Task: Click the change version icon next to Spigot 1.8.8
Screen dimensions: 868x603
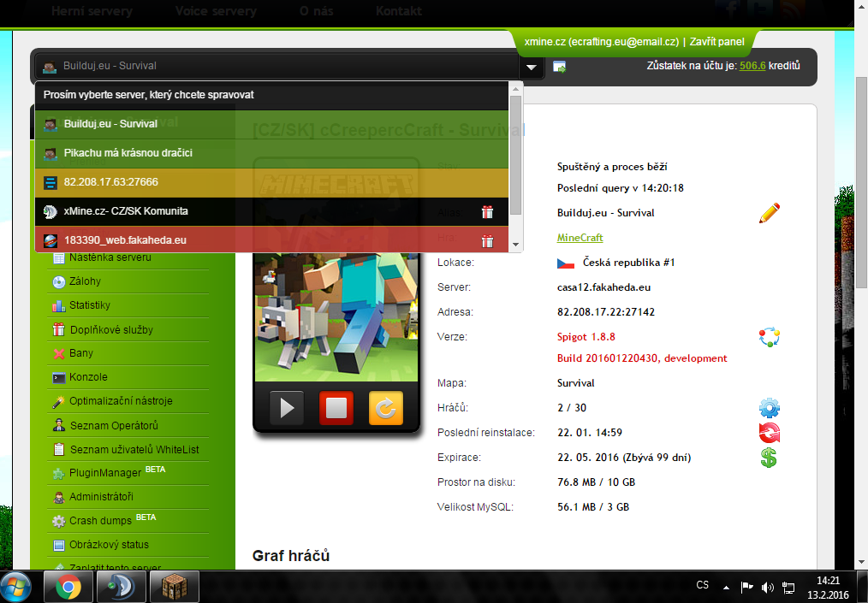Action: 770,337
